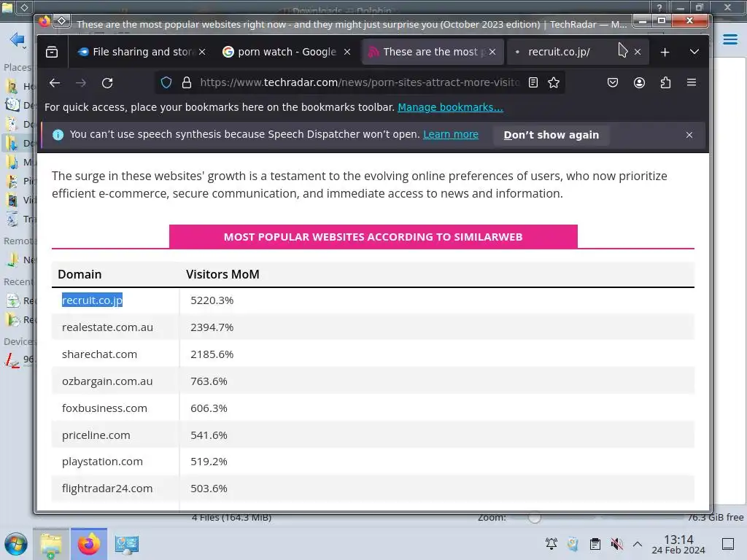Screen dimensions: 747x560
Task: Click the techradar.com URL address field
Action: 359,83
